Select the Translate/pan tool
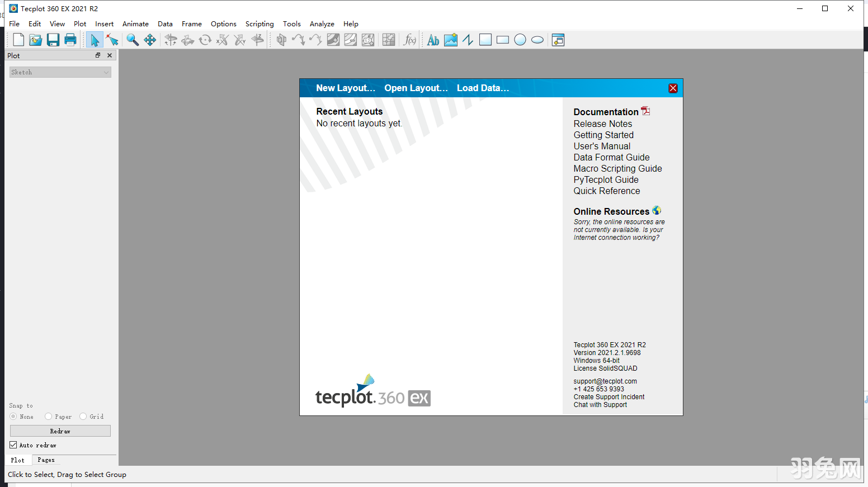The width and height of the screenshot is (868, 487). [150, 40]
